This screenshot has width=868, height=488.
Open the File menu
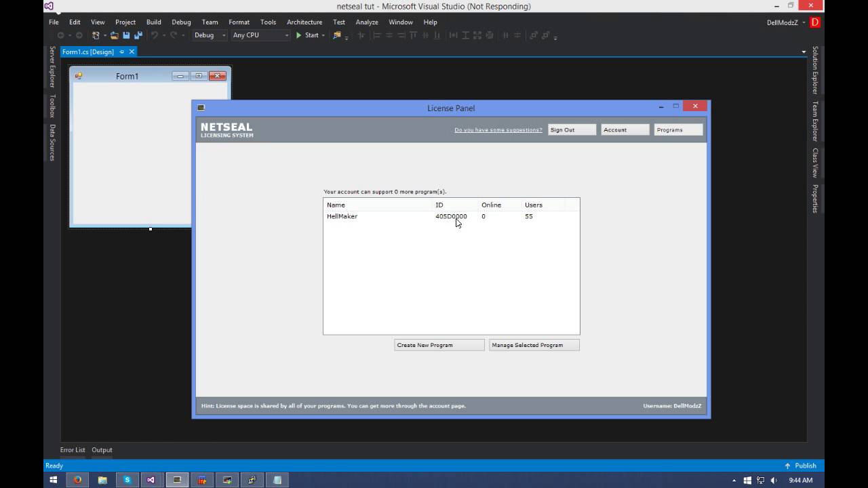coord(54,22)
